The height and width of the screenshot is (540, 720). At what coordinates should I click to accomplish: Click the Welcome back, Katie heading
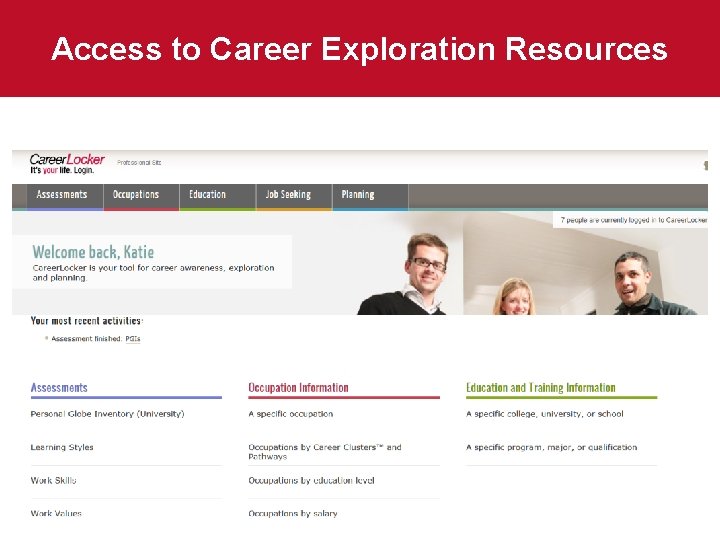pyautogui.click(x=93, y=252)
